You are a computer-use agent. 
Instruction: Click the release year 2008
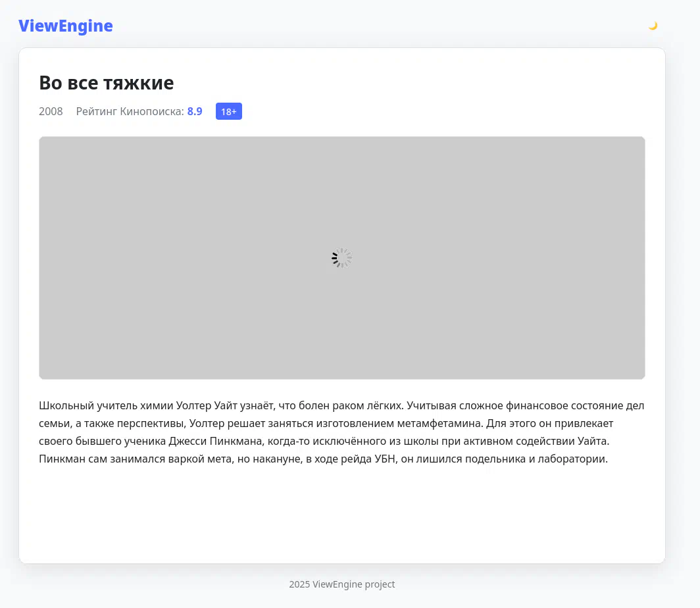point(51,111)
